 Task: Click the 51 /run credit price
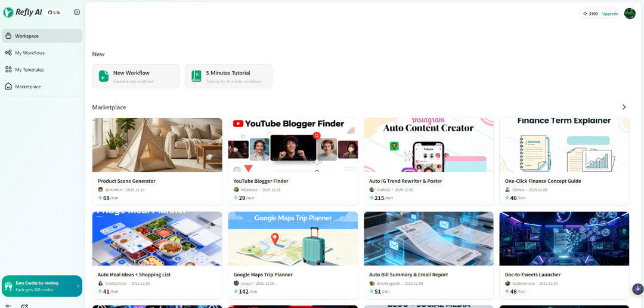[379, 291]
